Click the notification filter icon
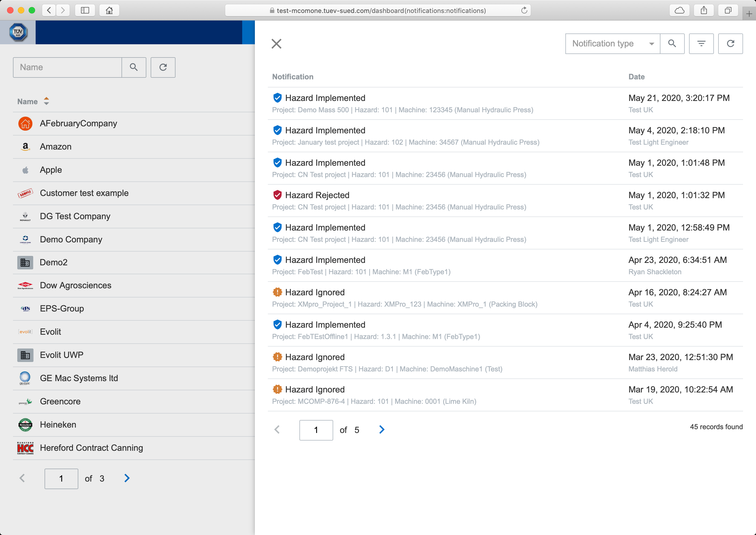The width and height of the screenshot is (756, 535). click(x=701, y=43)
